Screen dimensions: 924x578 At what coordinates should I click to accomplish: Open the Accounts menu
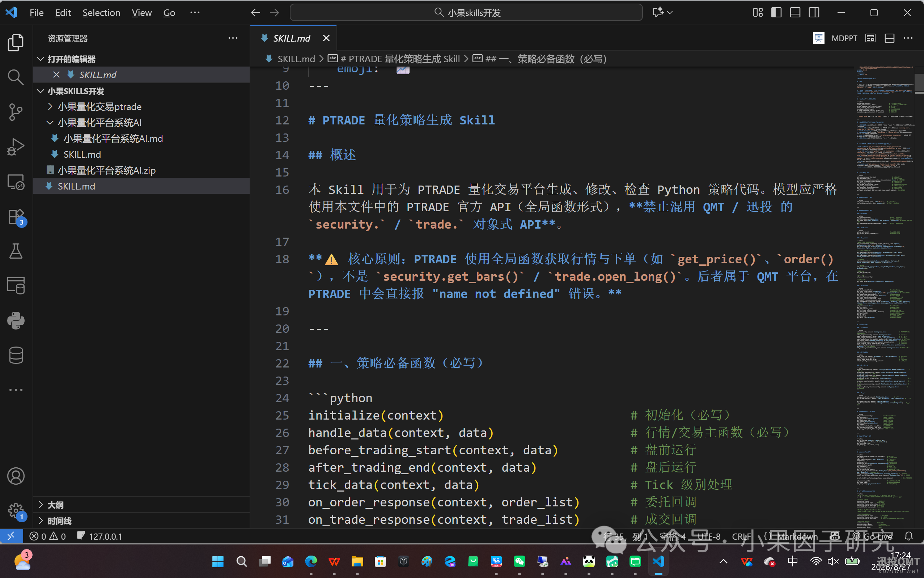tap(16, 476)
